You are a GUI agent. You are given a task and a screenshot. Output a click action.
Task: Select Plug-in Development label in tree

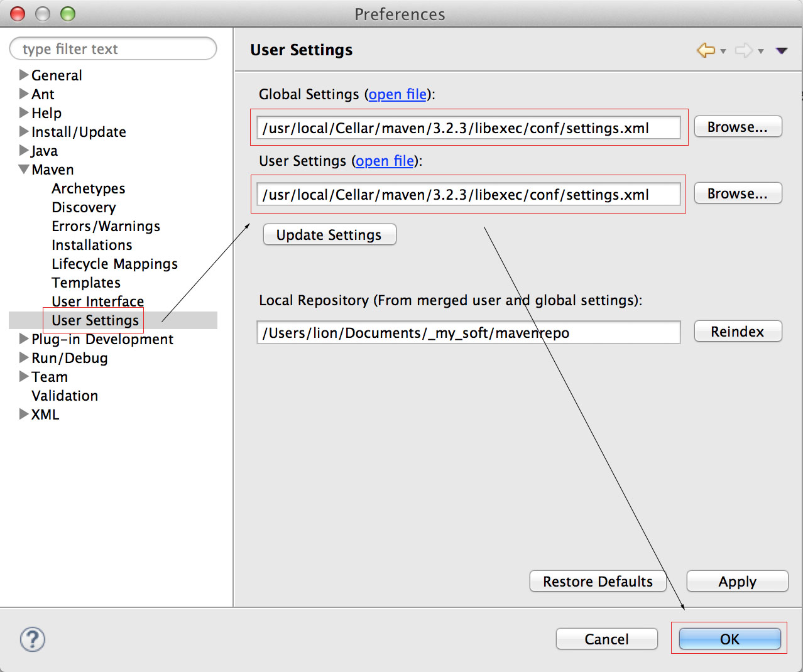pyautogui.click(x=102, y=339)
